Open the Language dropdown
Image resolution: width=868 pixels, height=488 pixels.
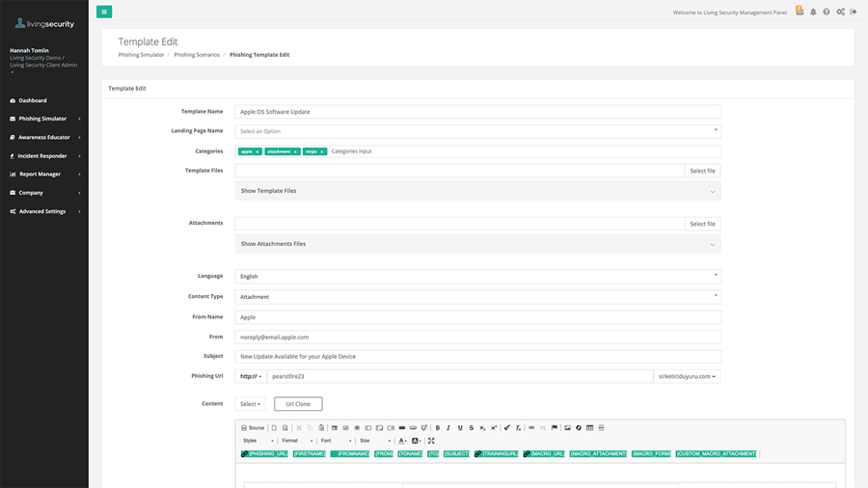coord(477,276)
